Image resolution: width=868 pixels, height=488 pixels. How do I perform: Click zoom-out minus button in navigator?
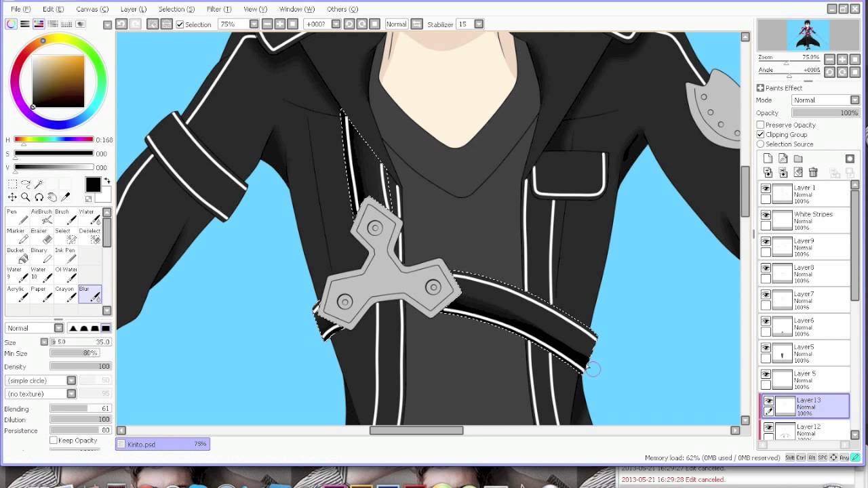coord(829,60)
